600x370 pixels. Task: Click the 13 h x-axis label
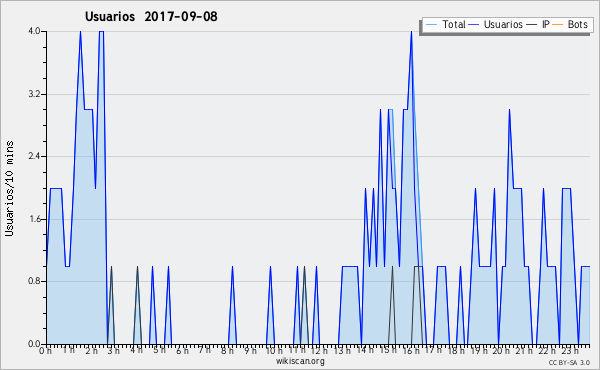click(x=342, y=351)
